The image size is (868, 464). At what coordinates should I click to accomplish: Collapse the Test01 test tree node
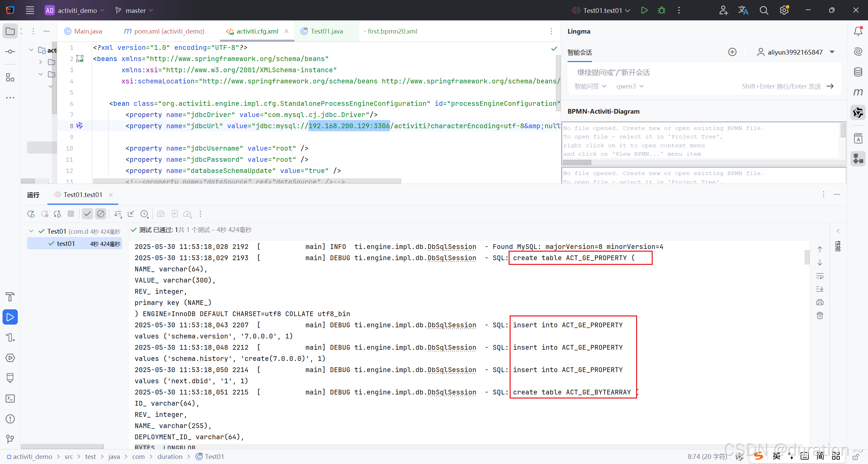pos(31,231)
